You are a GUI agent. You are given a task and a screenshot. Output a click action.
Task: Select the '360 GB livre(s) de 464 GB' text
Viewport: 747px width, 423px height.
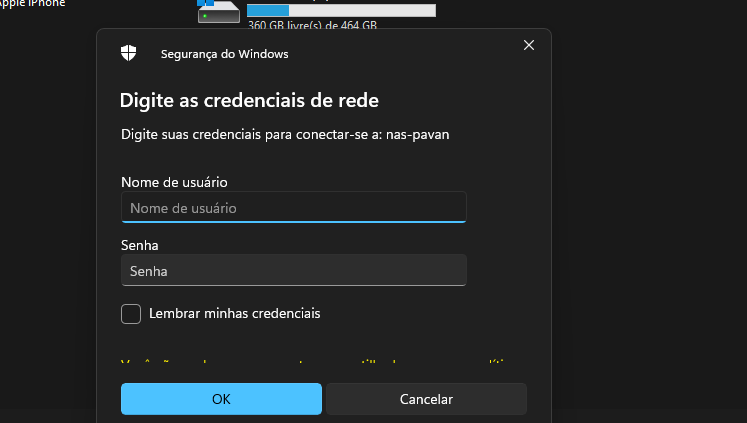coord(312,26)
